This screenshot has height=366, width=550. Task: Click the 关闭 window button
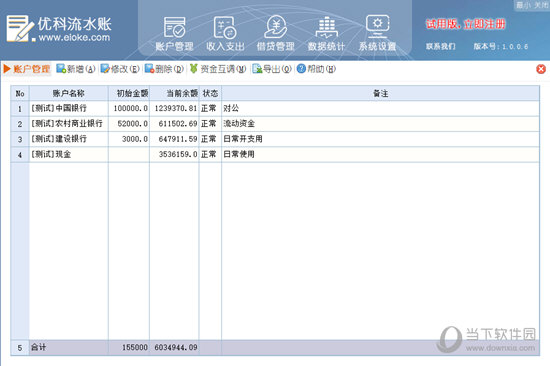[x=541, y=5]
